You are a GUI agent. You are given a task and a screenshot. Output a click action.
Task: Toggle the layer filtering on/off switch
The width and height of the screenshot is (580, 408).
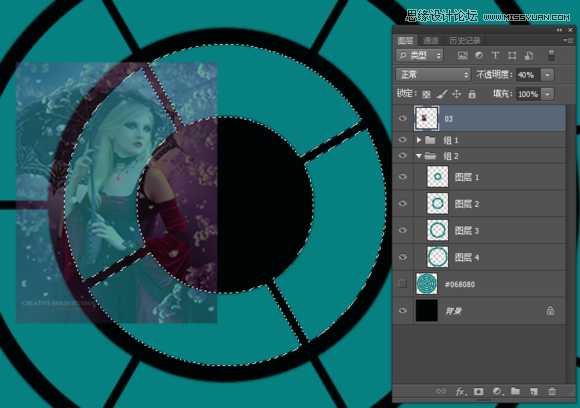tap(551, 55)
